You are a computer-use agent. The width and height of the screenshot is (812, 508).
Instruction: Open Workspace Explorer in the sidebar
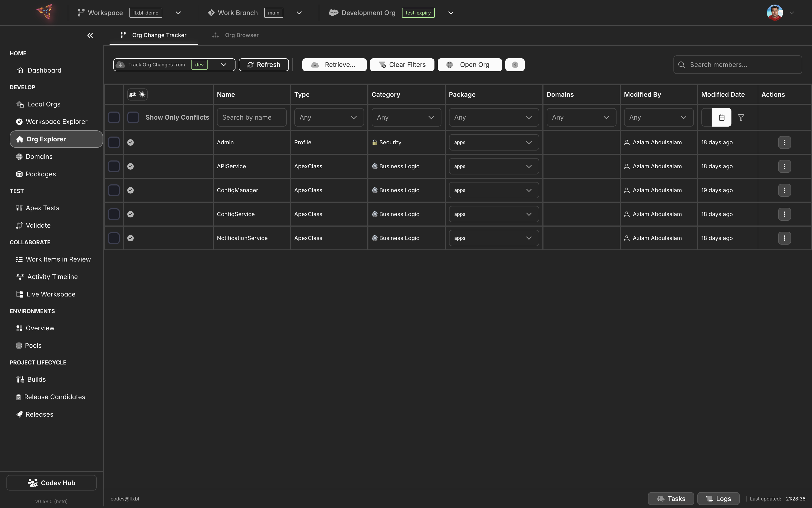point(56,121)
